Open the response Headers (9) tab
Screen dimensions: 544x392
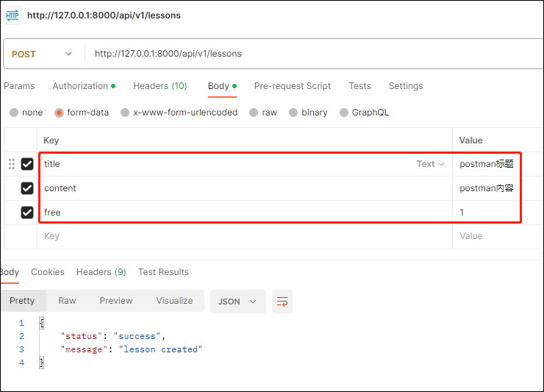[x=101, y=272]
